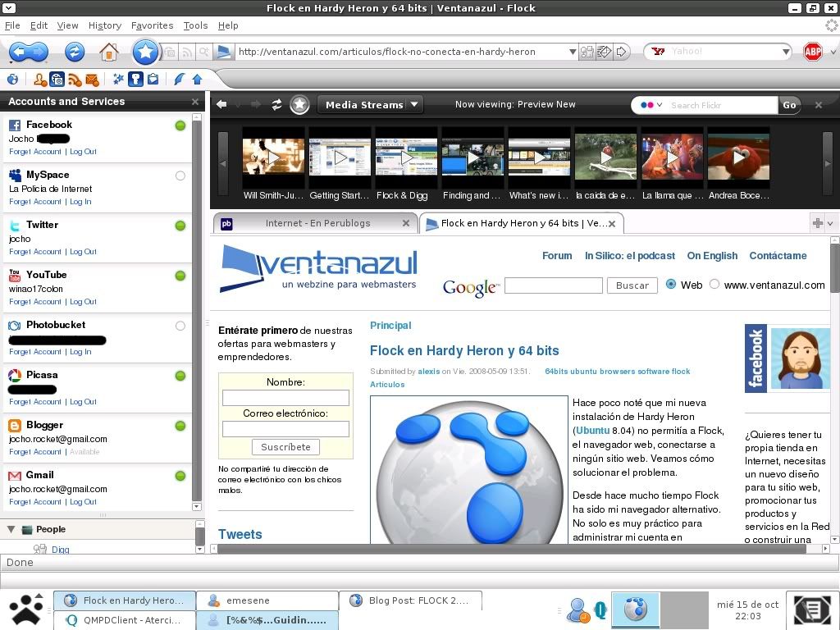Expand the chevron next to ABP icon
The height and width of the screenshot is (630, 840).
[x=833, y=52]
